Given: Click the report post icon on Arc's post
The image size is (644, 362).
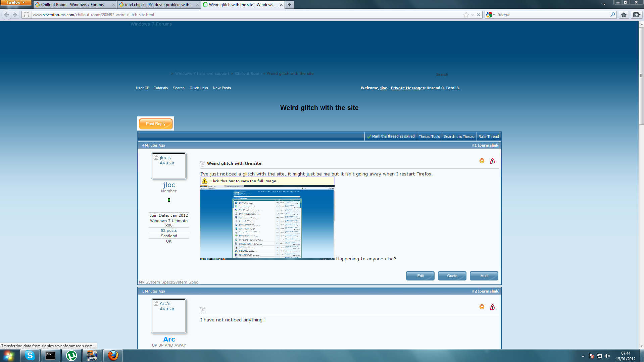Looking at the screenshot, I should 492,307.
